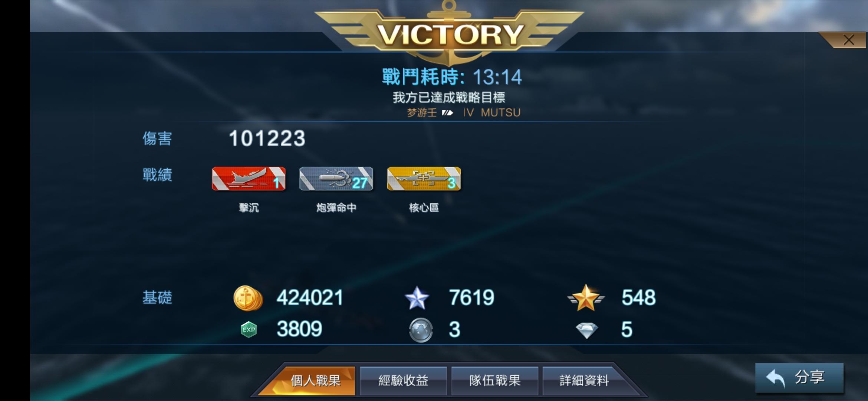
Task: Click the diamond gem icon
Action: click(x=586, y=330)
